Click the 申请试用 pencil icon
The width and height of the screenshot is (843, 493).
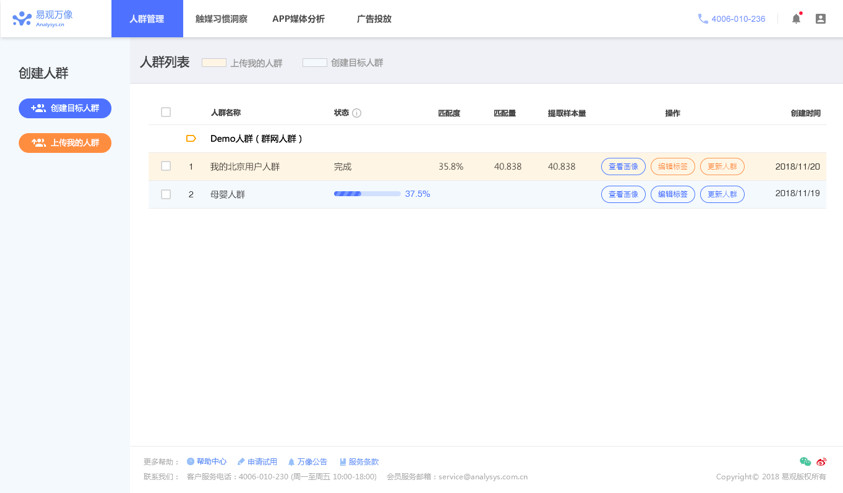tap(241, 461)
